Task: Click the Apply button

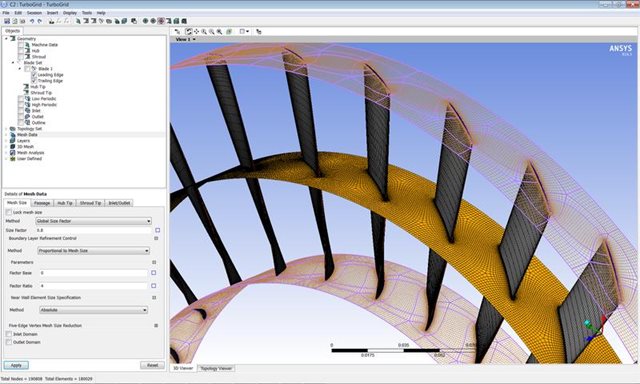Action: click(16, 365)
